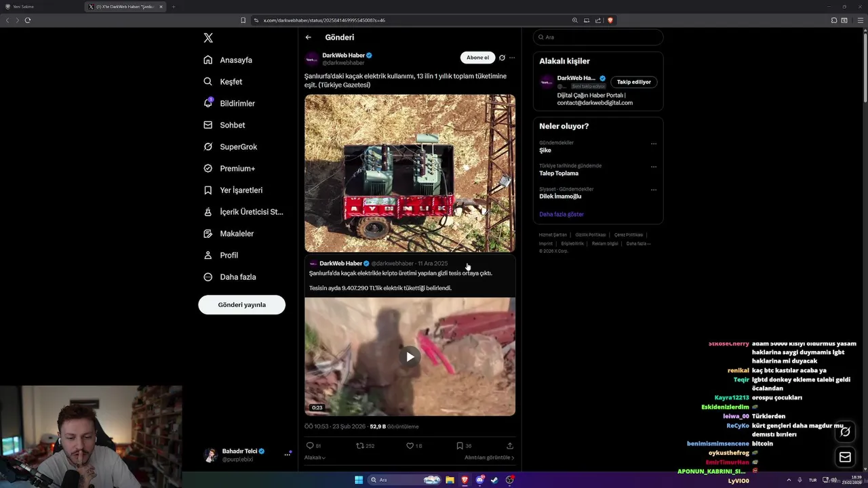This screenshot has height=488, width=868.
Task: Click Daha fazla göster link
Action: 561,214
